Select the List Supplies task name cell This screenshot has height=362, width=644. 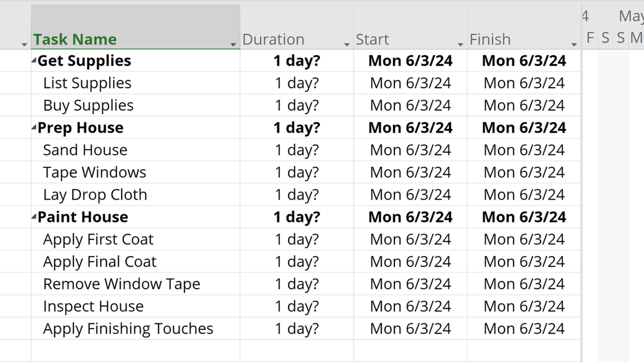pyautogui.click(x=136, y=83)
